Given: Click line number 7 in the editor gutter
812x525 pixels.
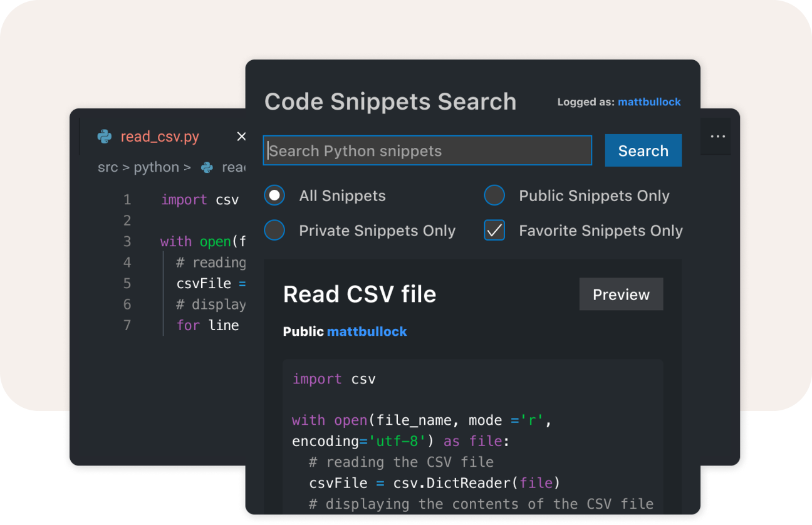Looking at the screenshot, I should tap(127, 325).
